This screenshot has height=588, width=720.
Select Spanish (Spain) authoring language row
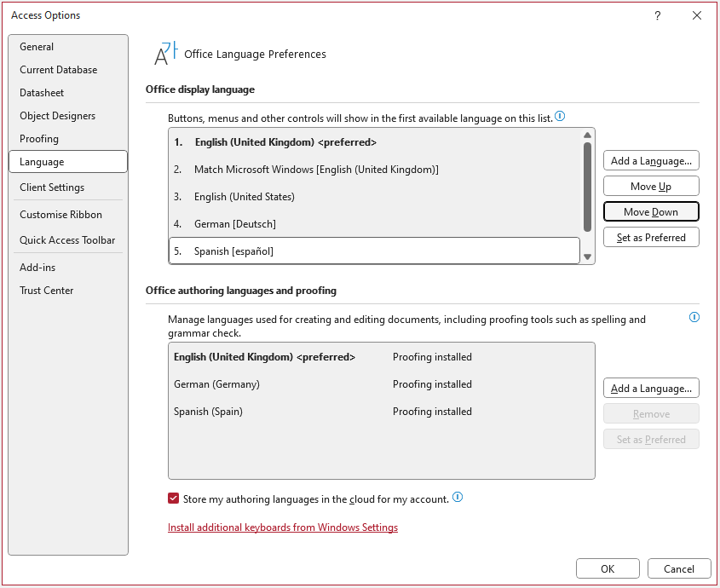click(209, 412)
